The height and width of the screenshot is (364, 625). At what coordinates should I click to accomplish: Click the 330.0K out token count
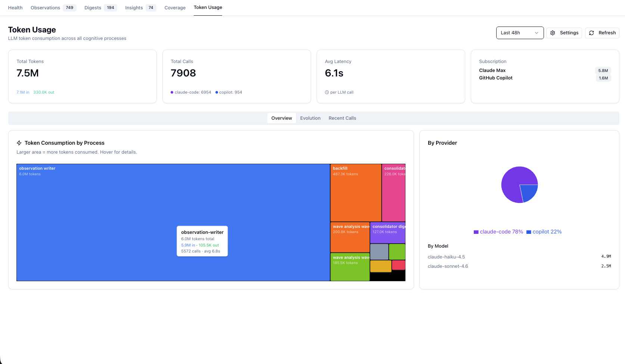tap(44, 92)
